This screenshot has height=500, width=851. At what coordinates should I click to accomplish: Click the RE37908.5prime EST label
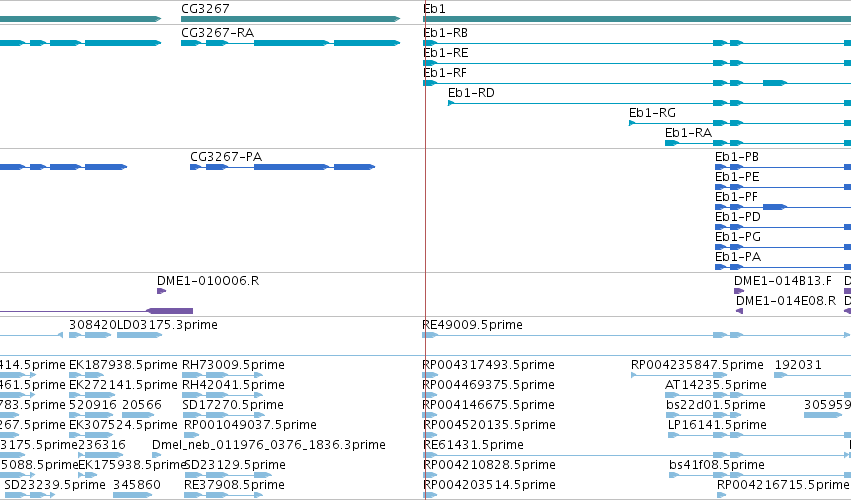coord(234,485)
